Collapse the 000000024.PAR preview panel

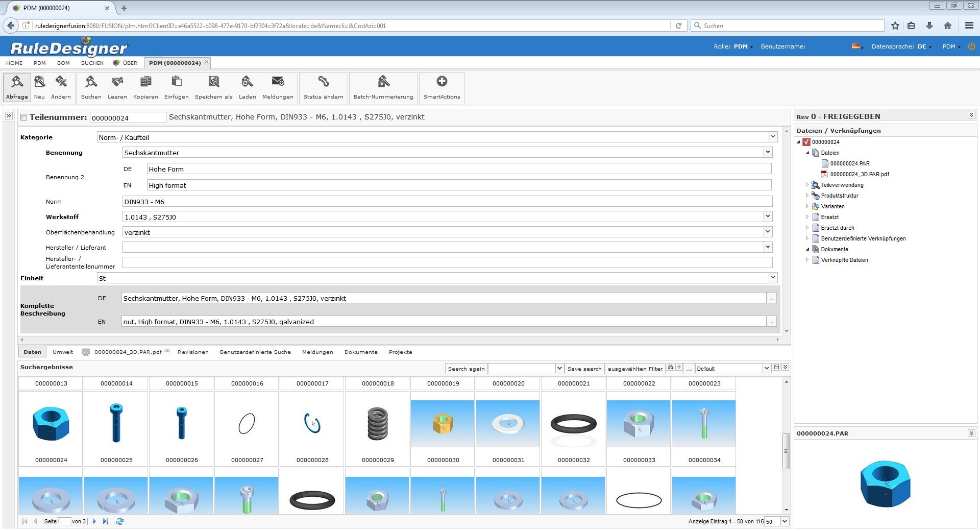coord(971,433)
